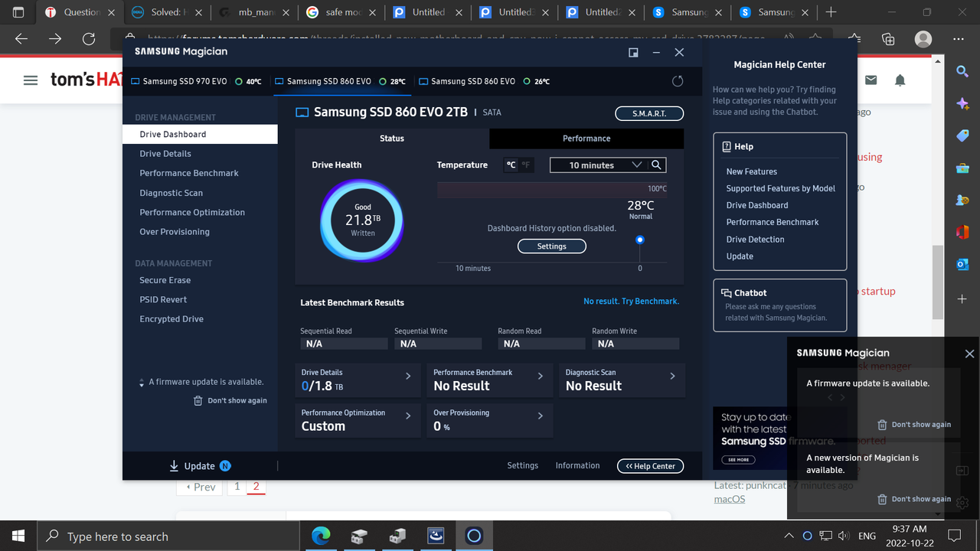Show hidden system tray icons chevron

[789, 536]
